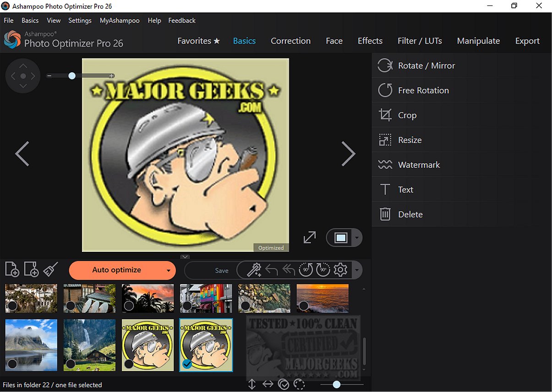Viewport: 552px width, 392px height.
Task: Select the waterfall cabin photo's checkbox circle
Action: (x=71, y=364)
